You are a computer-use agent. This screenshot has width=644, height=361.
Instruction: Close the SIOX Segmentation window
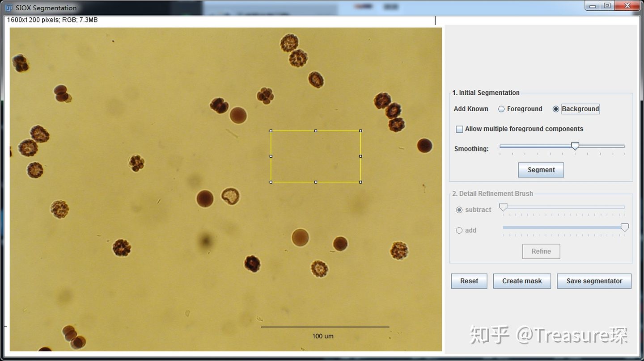point(627,6)
